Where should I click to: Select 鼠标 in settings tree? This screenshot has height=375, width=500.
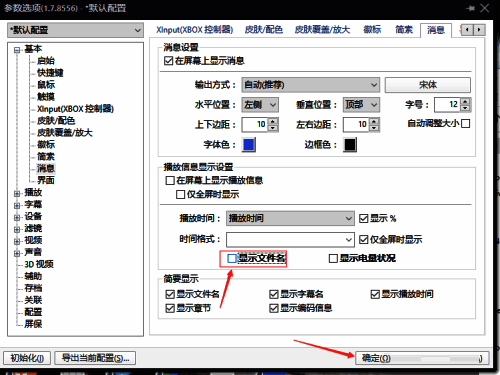pyautogui.click(x=46, y=85)
